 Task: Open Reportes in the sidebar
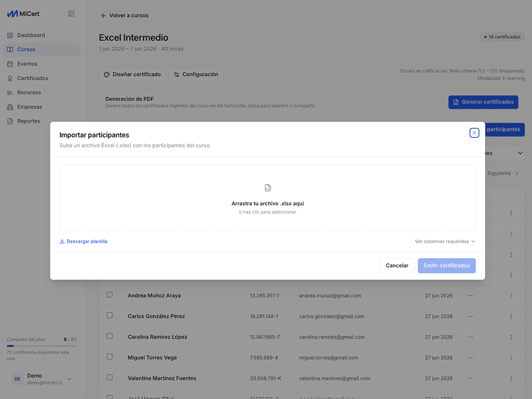tap(42, 121)
